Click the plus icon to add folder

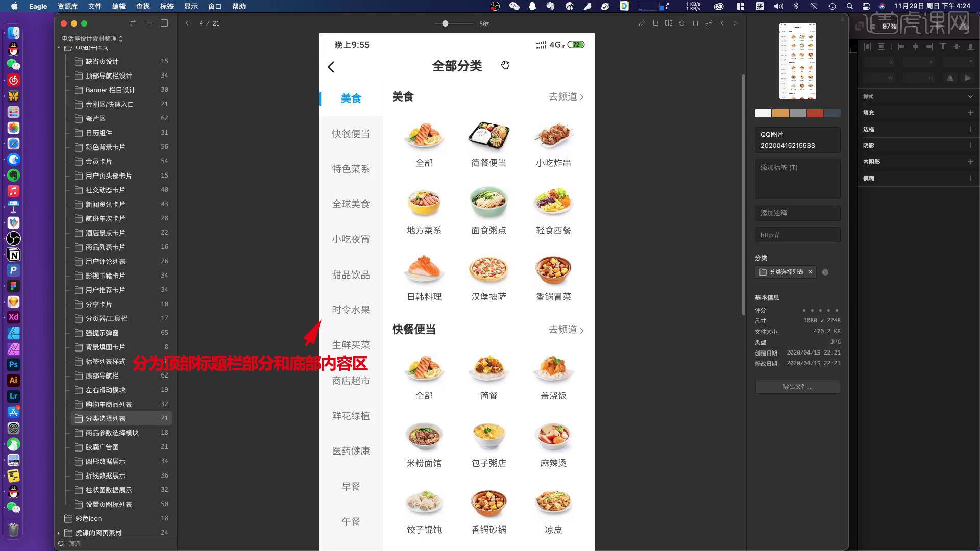click(x=149, y=23)
